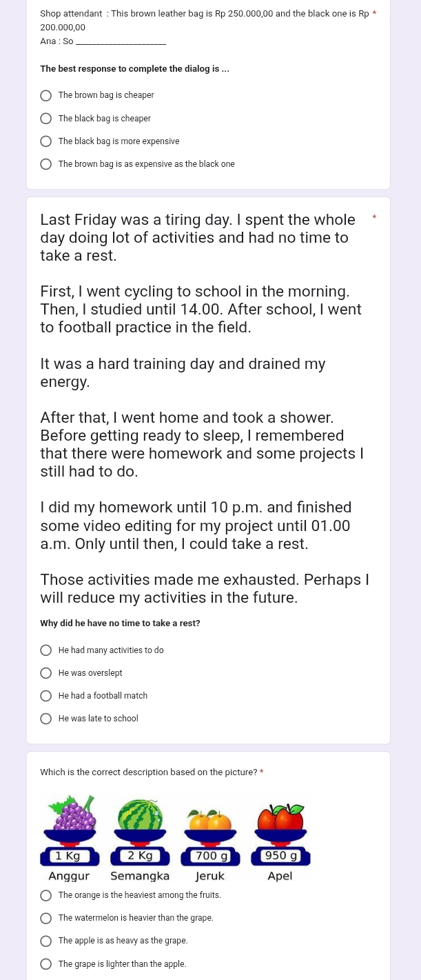Click the 'Why did he have no time' question
This screenshot has height=980, width=421.
[121, 623]
